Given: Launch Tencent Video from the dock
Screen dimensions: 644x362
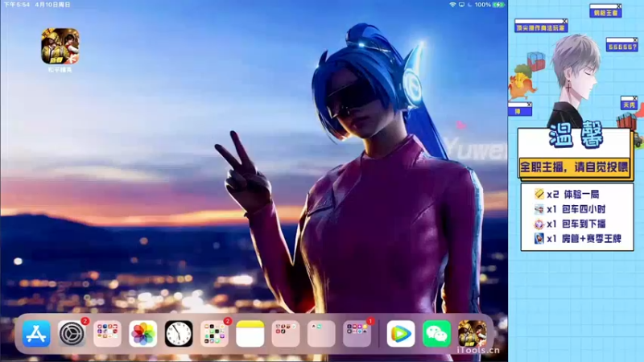Looking at the screenshot, I should [x=401, y=334].
